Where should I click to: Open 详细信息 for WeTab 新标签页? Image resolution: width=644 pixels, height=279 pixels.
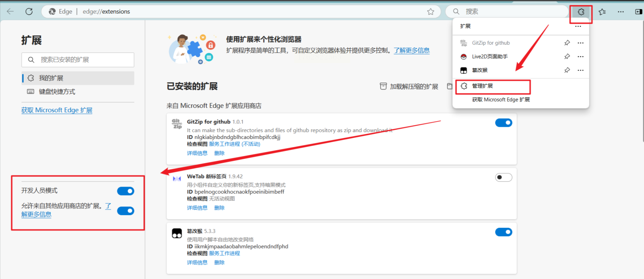[x=197, y=208]
